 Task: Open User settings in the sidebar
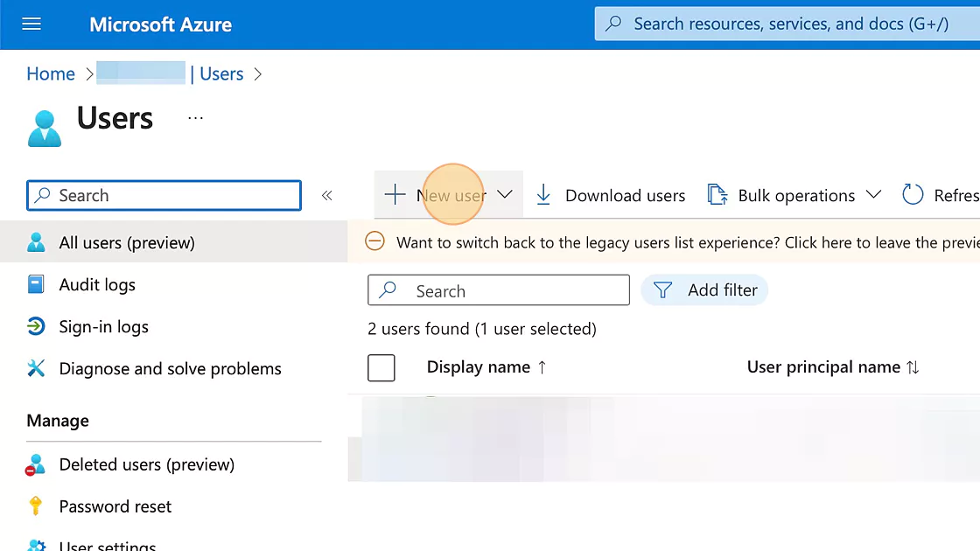pyautogui.click(x=108, y=544)
